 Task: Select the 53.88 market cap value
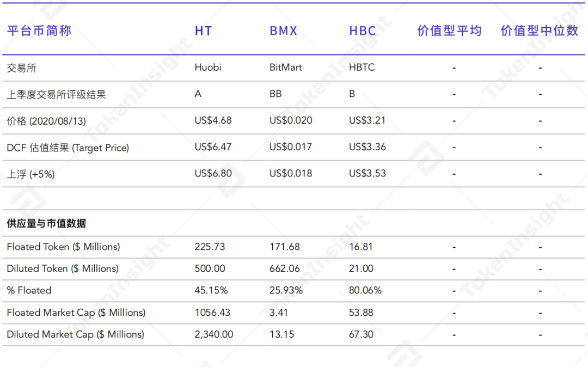[361, 313]
